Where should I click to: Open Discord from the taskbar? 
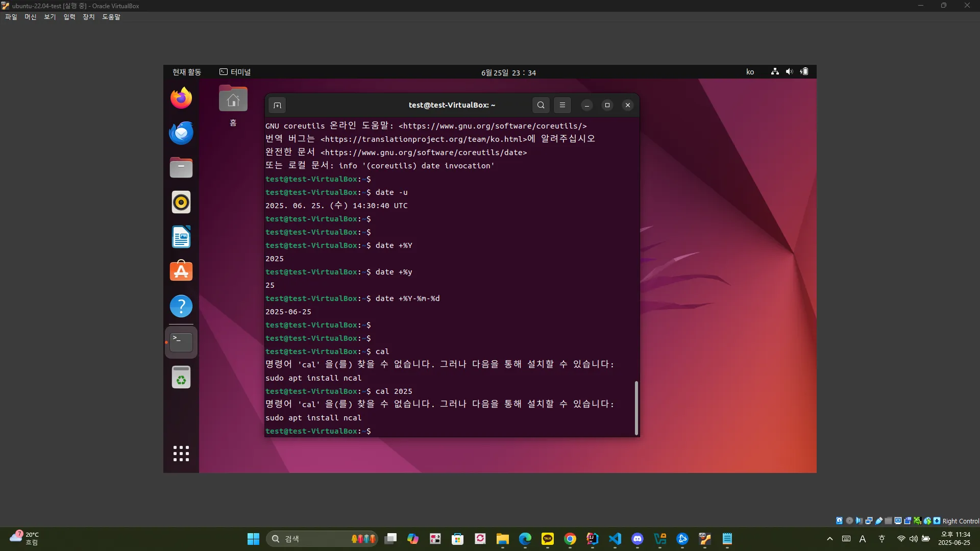pyautogui.click(x=638, y=539)
